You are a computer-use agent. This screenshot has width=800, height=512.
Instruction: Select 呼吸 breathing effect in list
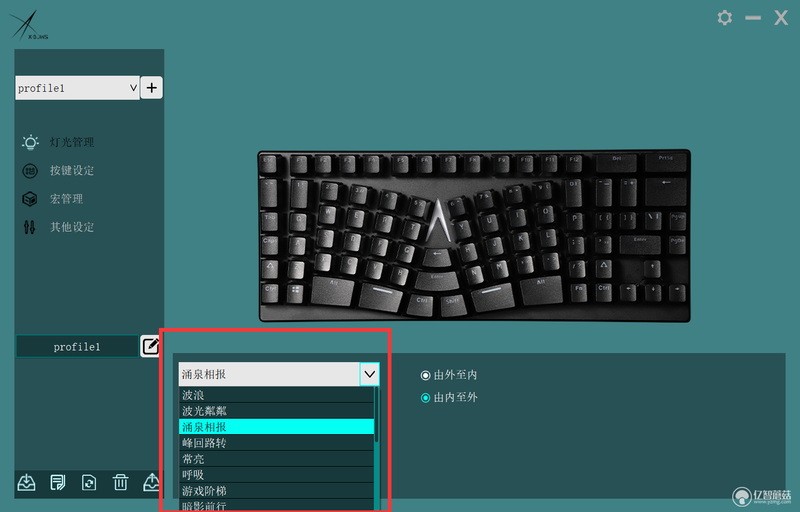click(x=276, y=475)
